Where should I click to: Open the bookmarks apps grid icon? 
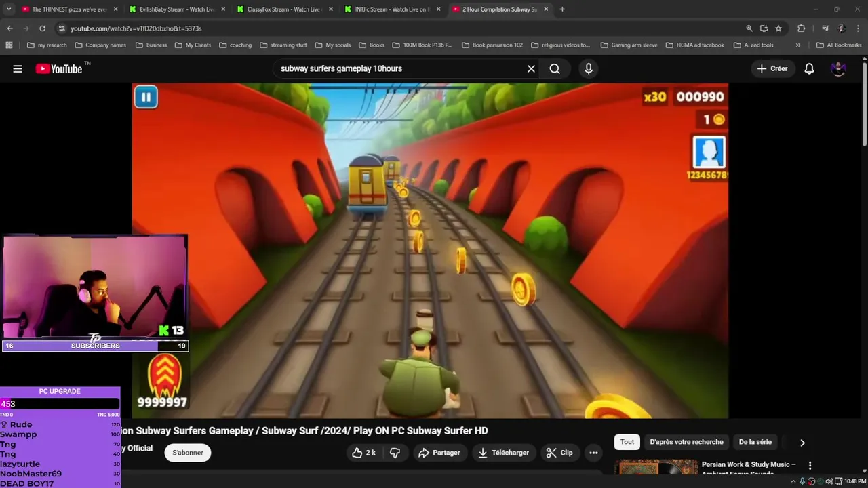[x=9, y=45]
